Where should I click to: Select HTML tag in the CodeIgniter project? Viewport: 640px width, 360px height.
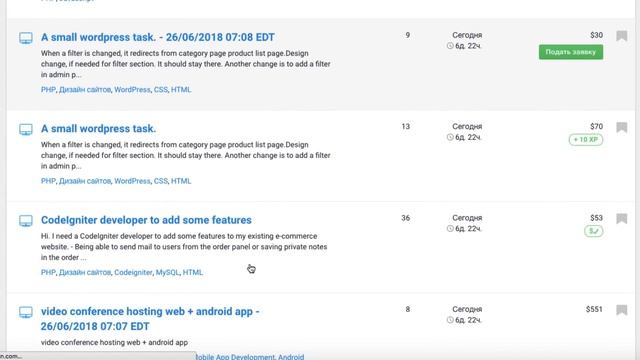click(193, 272)
